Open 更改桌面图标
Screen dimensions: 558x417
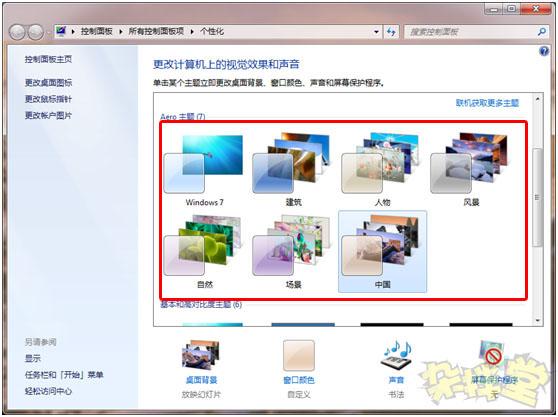click(48, 83)
